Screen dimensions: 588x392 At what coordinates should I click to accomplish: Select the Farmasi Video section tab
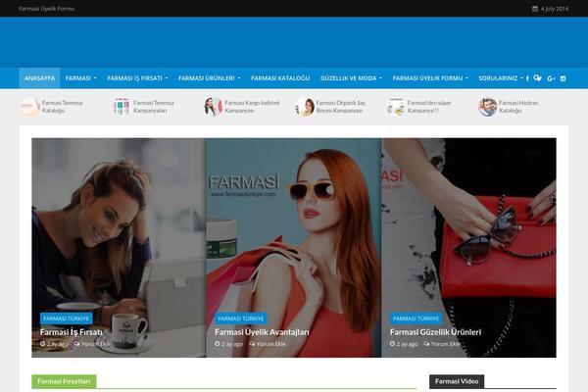tap(457, 381)
